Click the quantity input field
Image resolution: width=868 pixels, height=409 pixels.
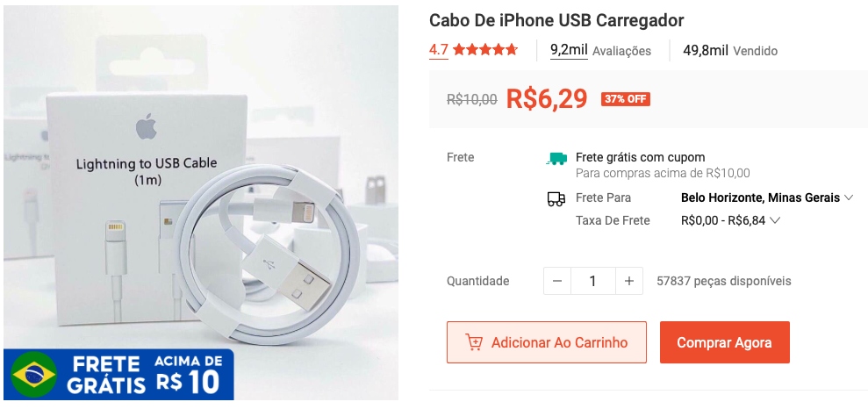point(593,281)
